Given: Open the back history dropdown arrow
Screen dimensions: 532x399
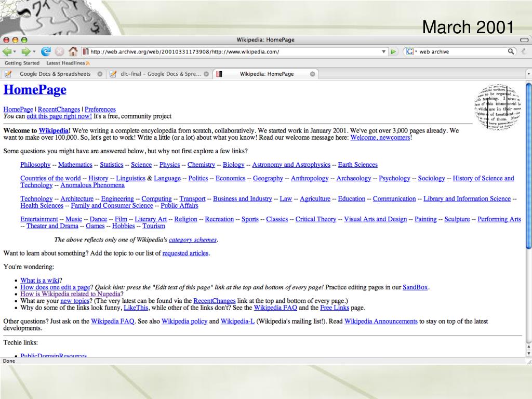Looking at the screenshot, I should pos(15,52).
